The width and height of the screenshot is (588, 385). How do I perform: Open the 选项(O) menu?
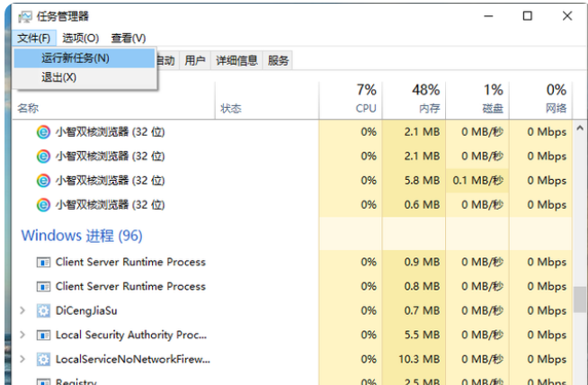[81, 38]
